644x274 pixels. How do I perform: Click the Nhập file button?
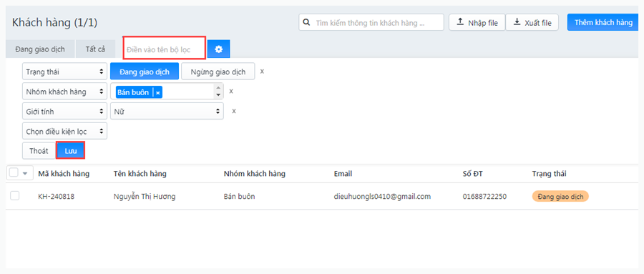point(477,23)
